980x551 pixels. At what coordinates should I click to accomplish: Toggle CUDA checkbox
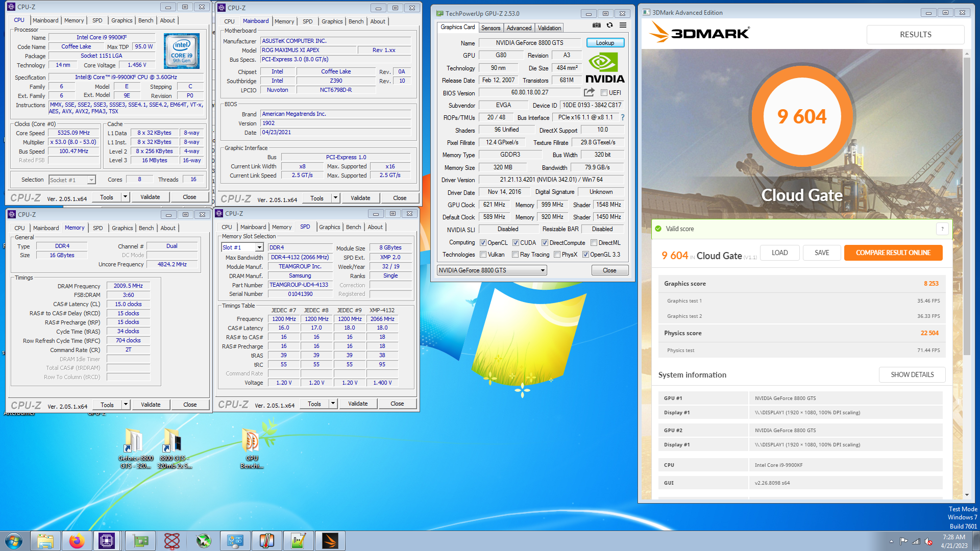[516, 243]
